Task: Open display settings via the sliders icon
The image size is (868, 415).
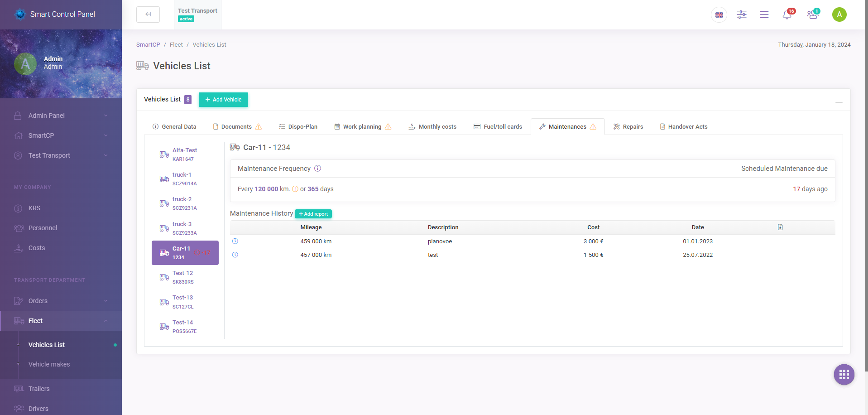Action: coord(741,14)
